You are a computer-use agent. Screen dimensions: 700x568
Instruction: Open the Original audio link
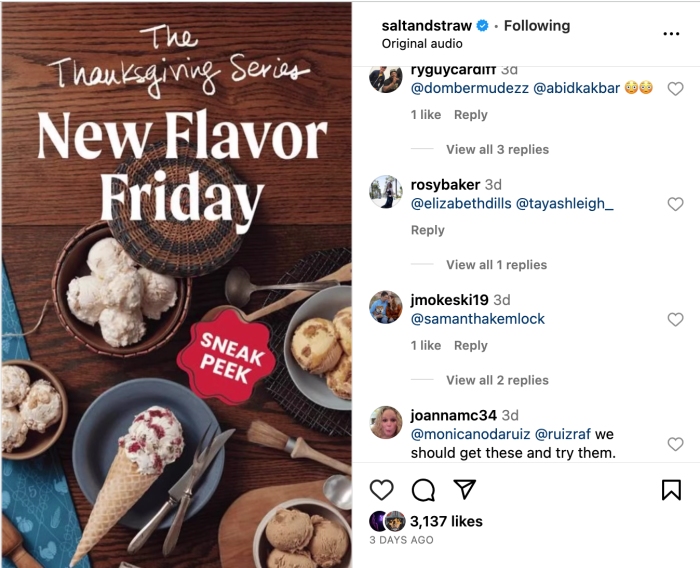[x=422, y=44]
